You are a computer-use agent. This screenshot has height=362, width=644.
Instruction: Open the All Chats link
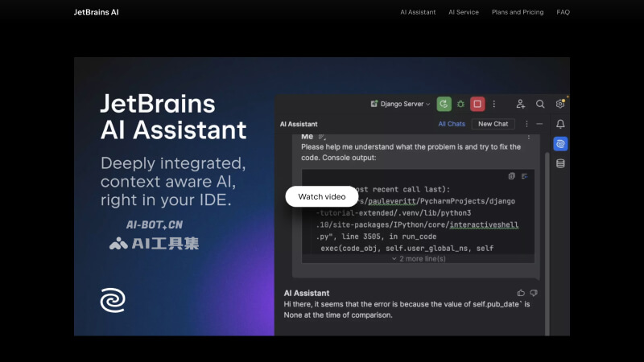[452, 124]
